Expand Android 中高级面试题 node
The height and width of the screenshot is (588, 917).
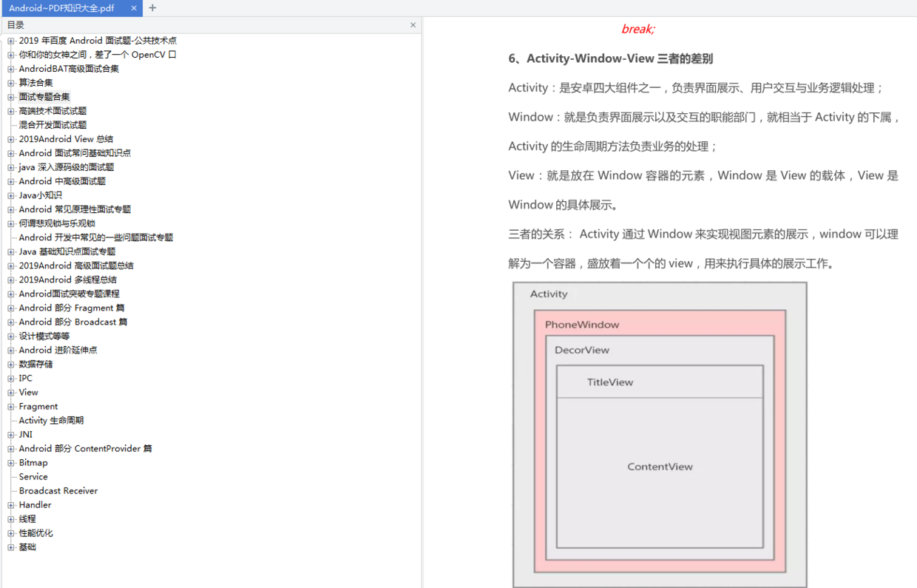[11, 181]
